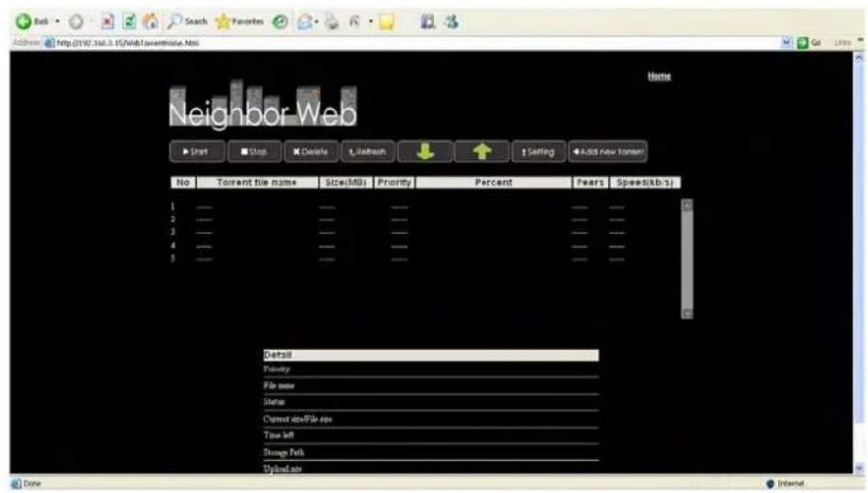Click the Messenger icon in toolbar
868x493 pixels.
point(452,22)
